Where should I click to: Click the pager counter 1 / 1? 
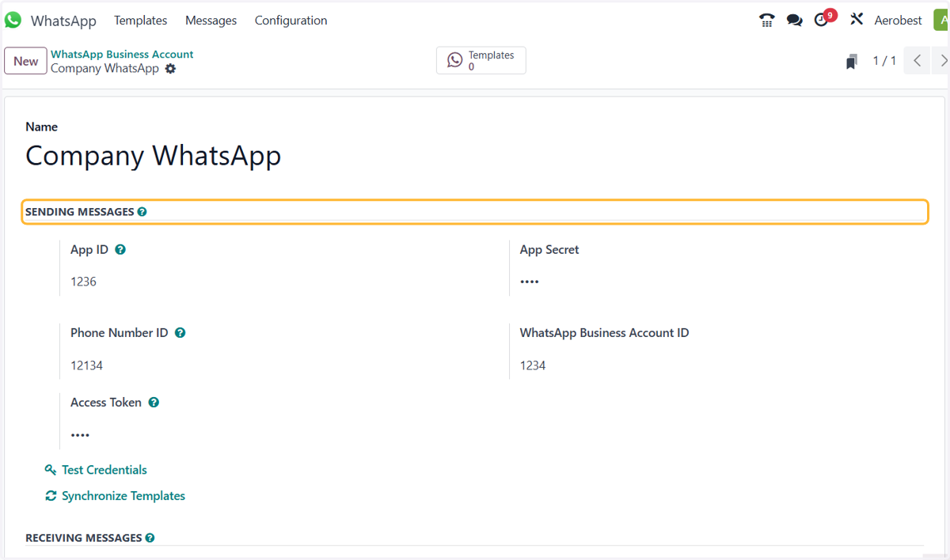[x=884, y=61]
